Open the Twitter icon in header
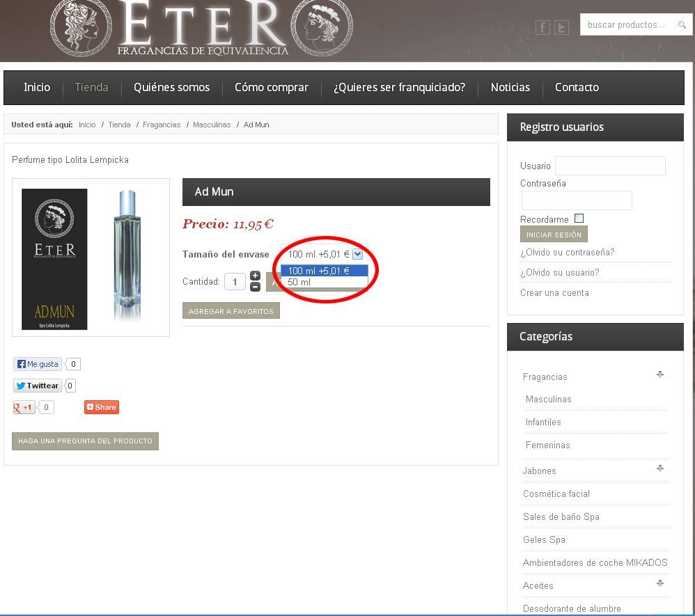695x616 pixels. (561, 27)
